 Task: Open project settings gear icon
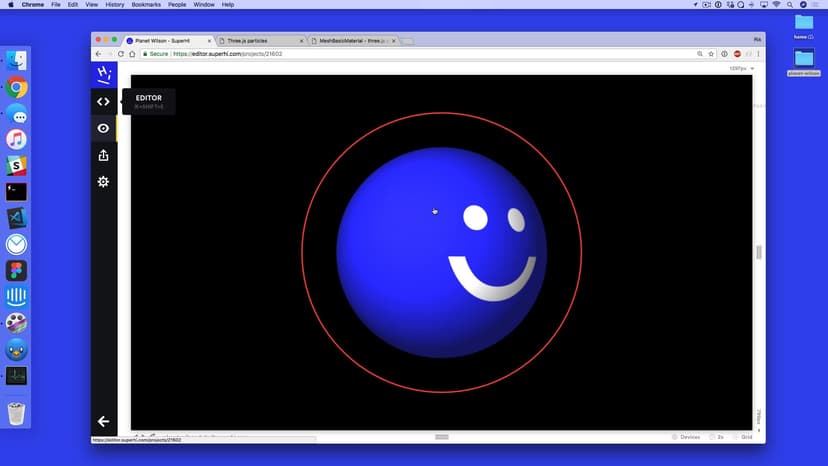click(103, 182)
